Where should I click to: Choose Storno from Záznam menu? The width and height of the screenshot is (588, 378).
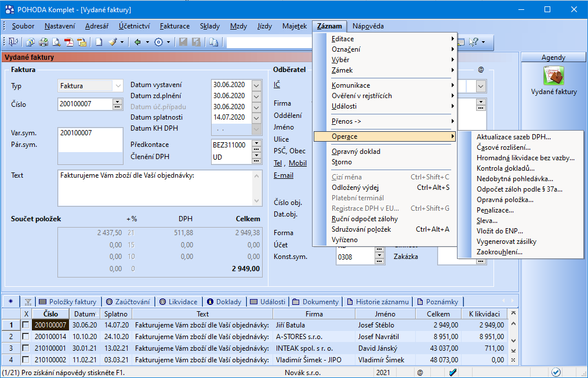[x=385, y=162]
